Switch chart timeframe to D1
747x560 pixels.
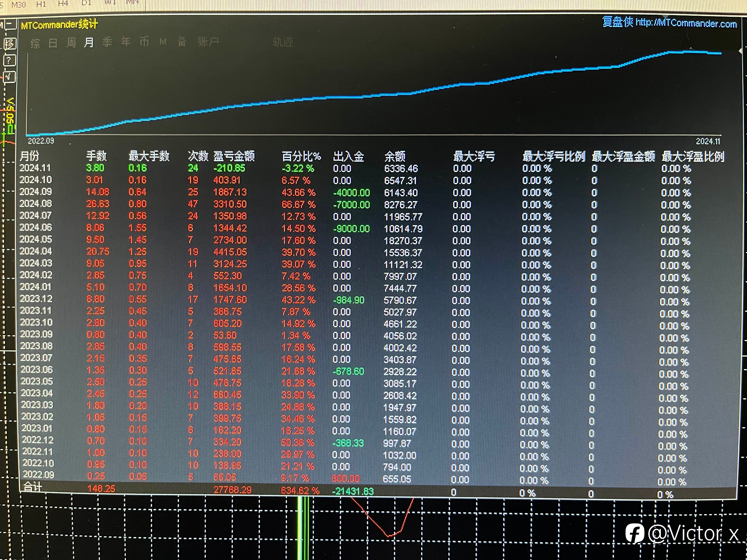click(87, 3)
